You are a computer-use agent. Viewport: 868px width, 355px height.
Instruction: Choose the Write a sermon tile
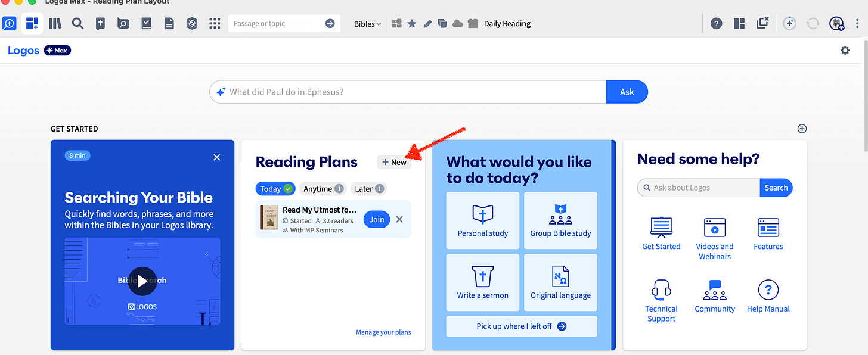[x=483, y=282]
